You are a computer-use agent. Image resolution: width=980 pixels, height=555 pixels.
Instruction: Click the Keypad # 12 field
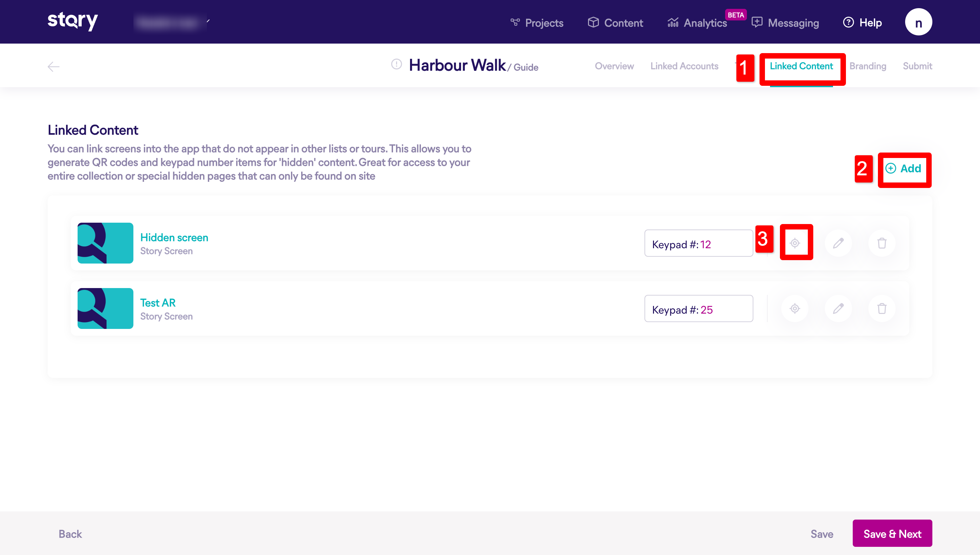[698, 243]
